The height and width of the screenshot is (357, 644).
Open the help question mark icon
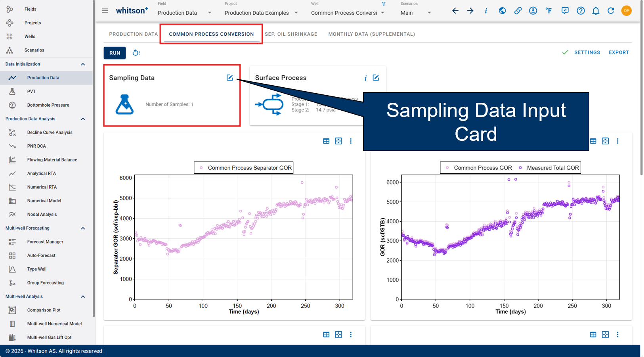581,11
